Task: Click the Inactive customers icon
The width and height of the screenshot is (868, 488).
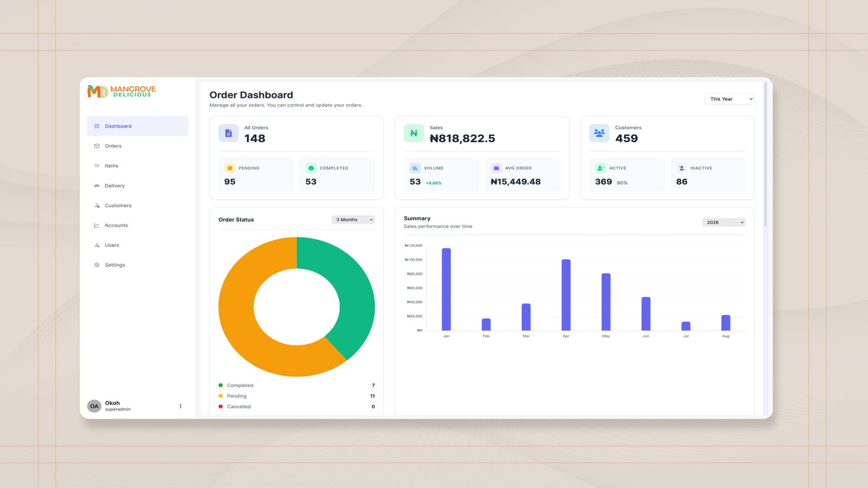Action: pos(682,168)
